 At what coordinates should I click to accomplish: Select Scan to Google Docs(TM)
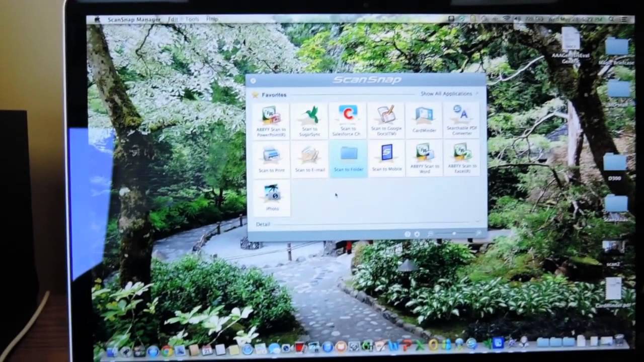[386, 121]
